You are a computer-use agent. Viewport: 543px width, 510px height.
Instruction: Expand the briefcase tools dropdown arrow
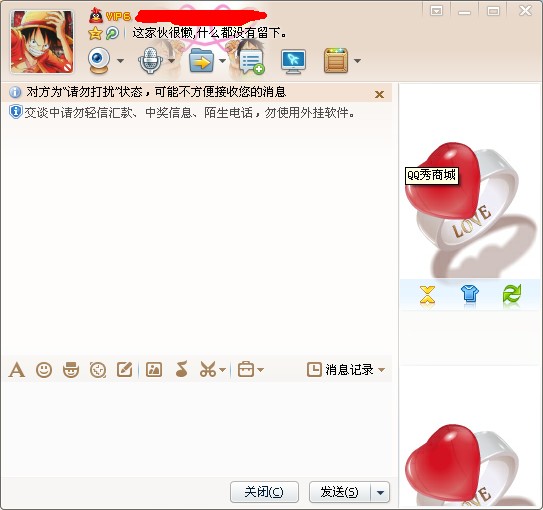(x=261, y=370)
